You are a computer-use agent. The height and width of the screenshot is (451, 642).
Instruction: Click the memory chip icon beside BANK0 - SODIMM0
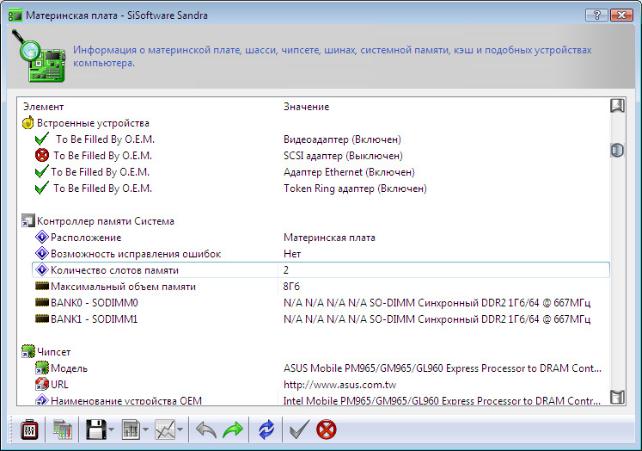click(42, 302)
